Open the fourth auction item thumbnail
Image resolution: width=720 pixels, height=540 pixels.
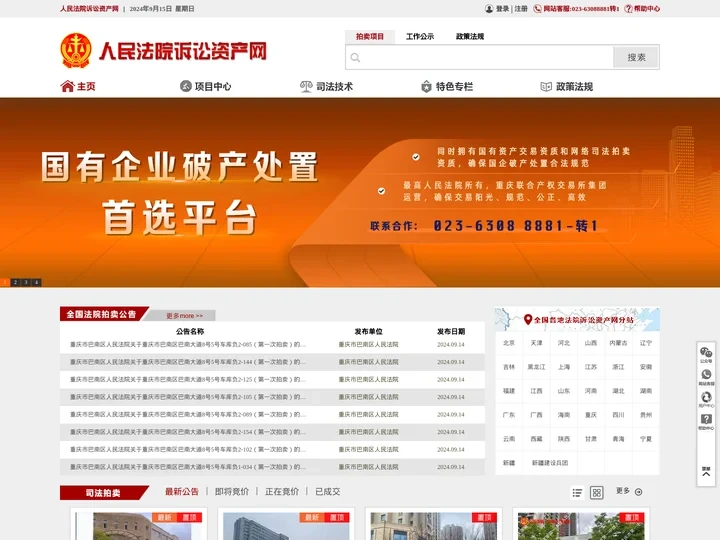pyautogui.click(x=581, y=526)
